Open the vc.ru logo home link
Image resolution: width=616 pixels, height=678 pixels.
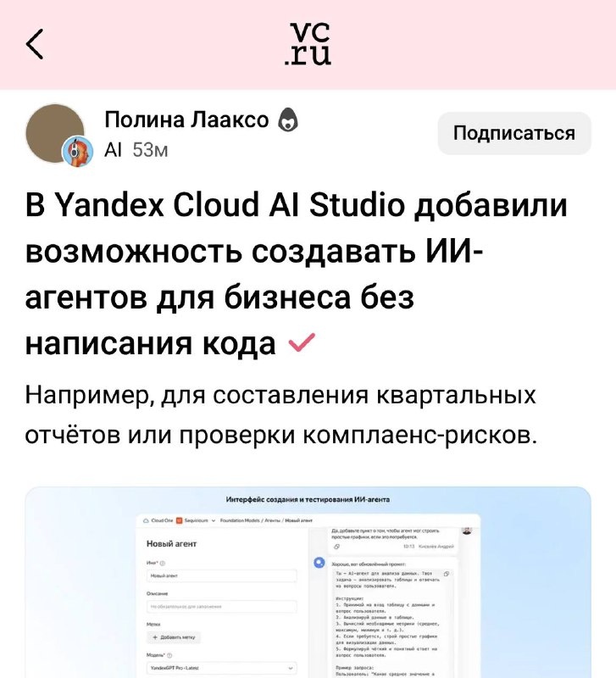(308, 44)
